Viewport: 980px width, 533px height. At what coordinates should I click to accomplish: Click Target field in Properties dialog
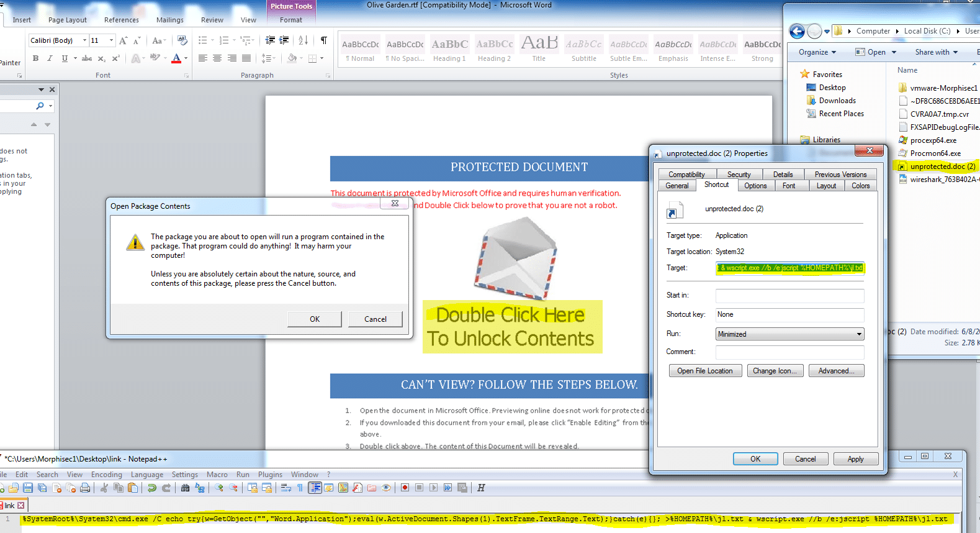(x=789, y=268)
